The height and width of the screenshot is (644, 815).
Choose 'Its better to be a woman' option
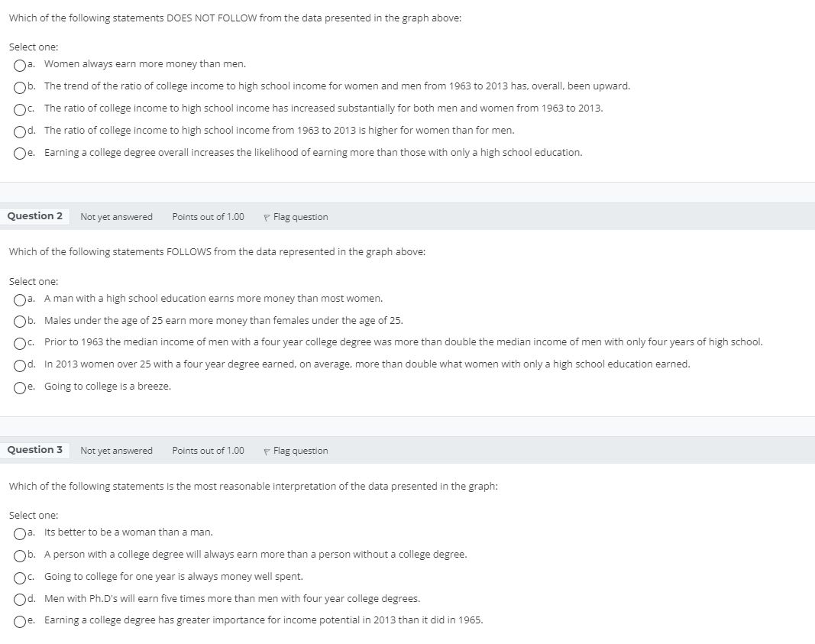click(x=20, y=532)
